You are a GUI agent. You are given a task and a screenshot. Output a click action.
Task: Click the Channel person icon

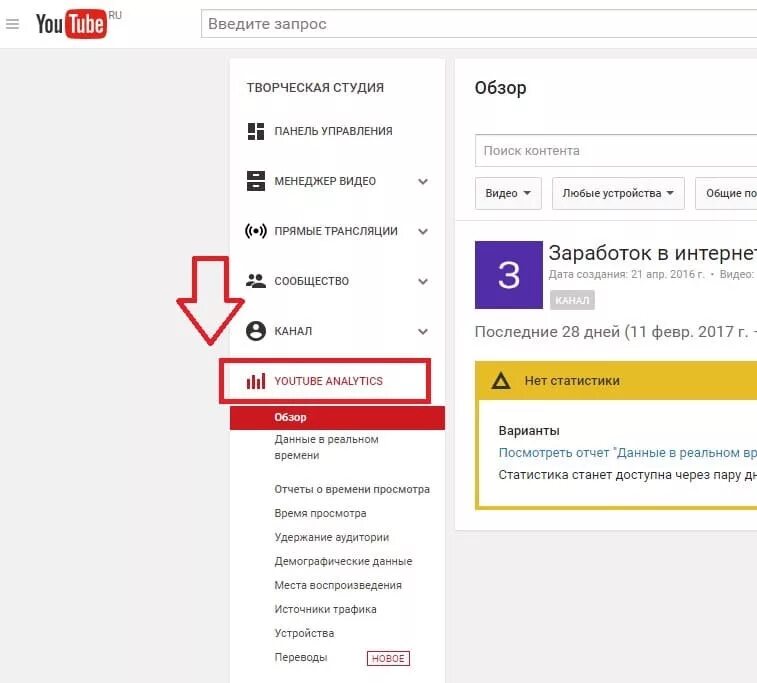tap(256, 331)
